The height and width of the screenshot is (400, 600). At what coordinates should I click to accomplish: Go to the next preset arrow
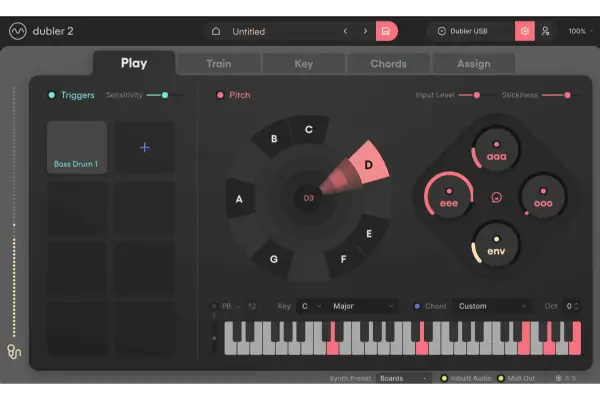pyautogui.click(x=365, y=31)
